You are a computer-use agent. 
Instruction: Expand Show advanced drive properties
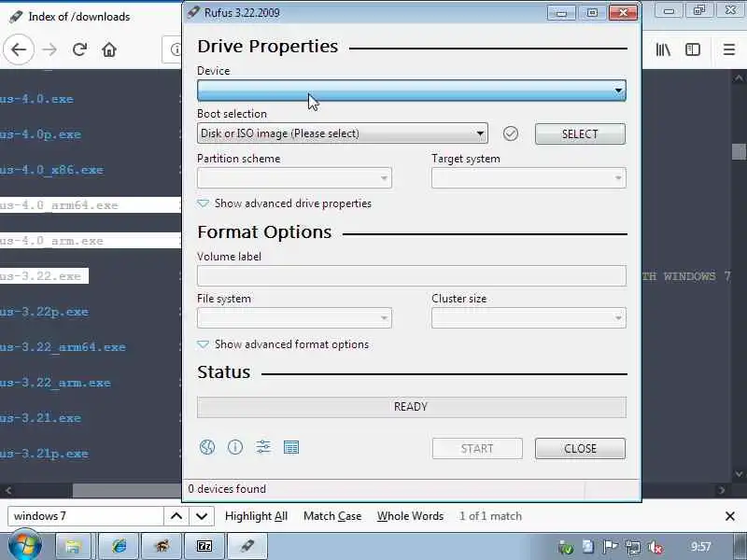click(285, 203)
